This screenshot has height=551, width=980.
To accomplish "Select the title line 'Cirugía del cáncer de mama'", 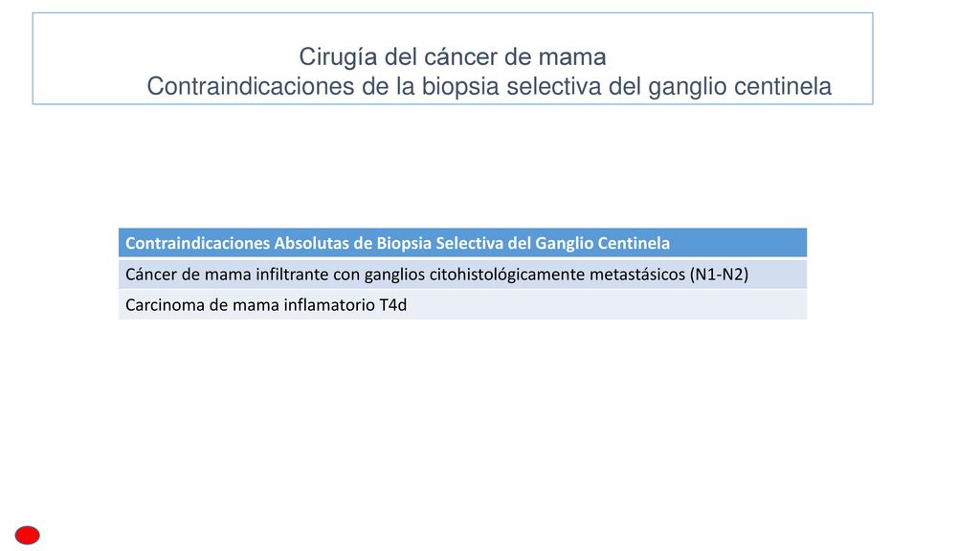I will point(453,56).
